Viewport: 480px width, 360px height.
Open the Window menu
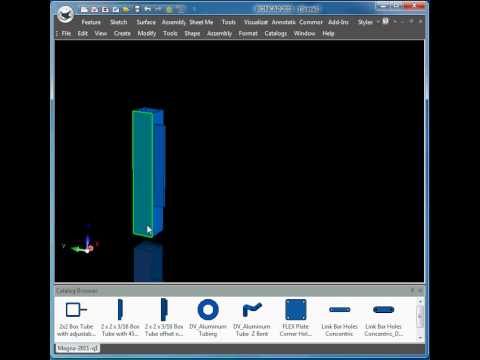[x=304, y=33]
